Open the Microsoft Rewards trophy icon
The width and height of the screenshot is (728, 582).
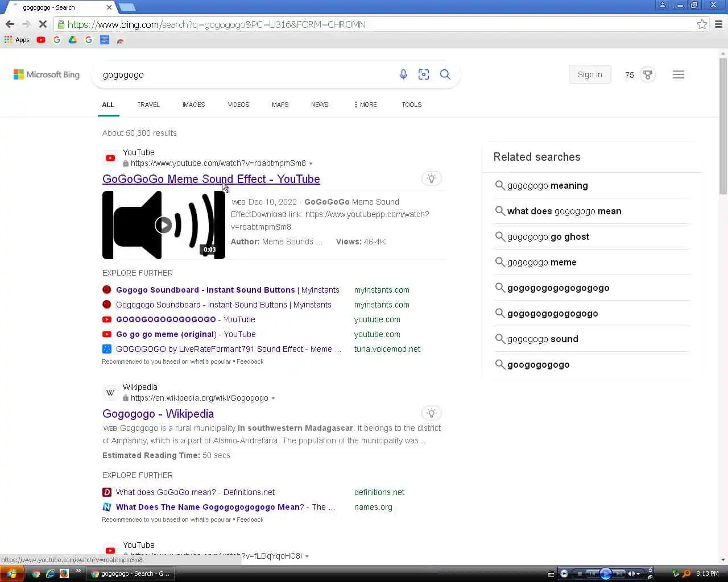[648, 74]
